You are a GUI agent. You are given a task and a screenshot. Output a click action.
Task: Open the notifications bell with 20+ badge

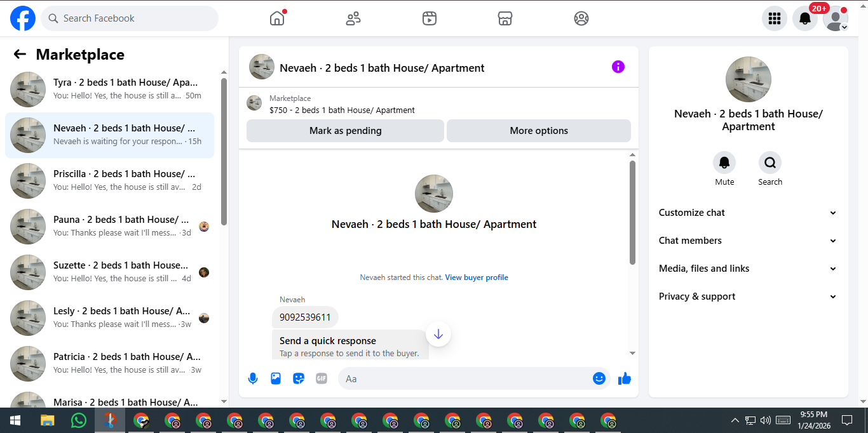coord(805,18)
